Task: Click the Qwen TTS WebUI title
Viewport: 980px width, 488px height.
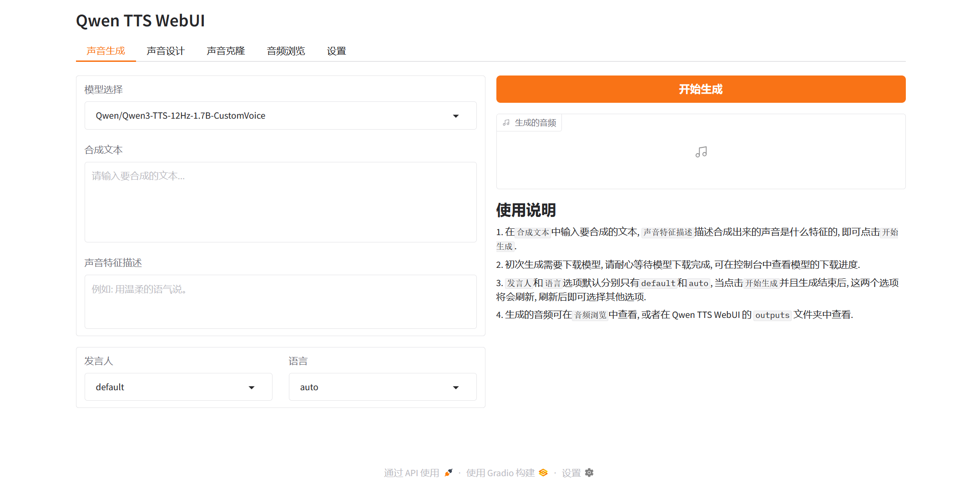Action: pyautogui.click(x=140, y=21)
